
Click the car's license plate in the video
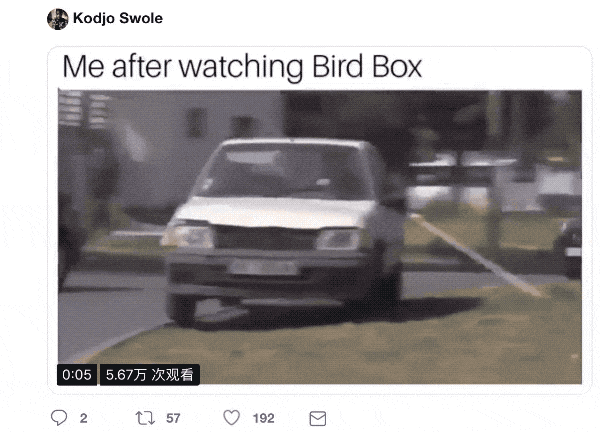[263, 267]
